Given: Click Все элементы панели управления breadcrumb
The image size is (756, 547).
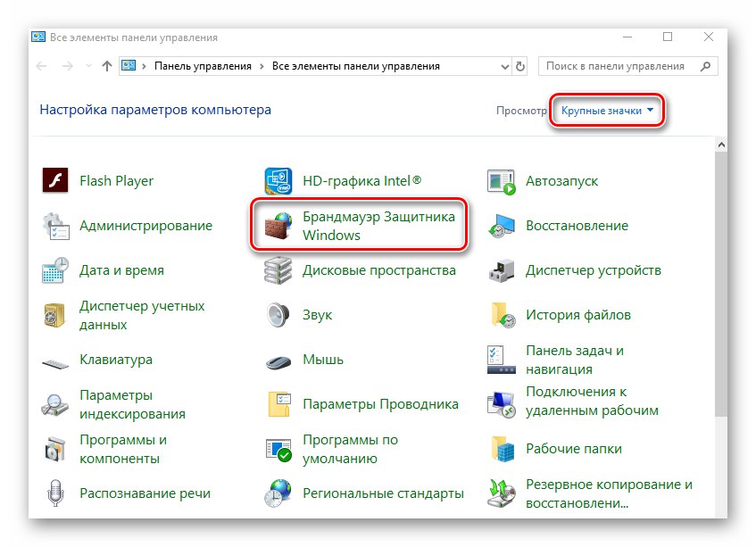Looking at the screenshot, I should (x=356, y=67).
